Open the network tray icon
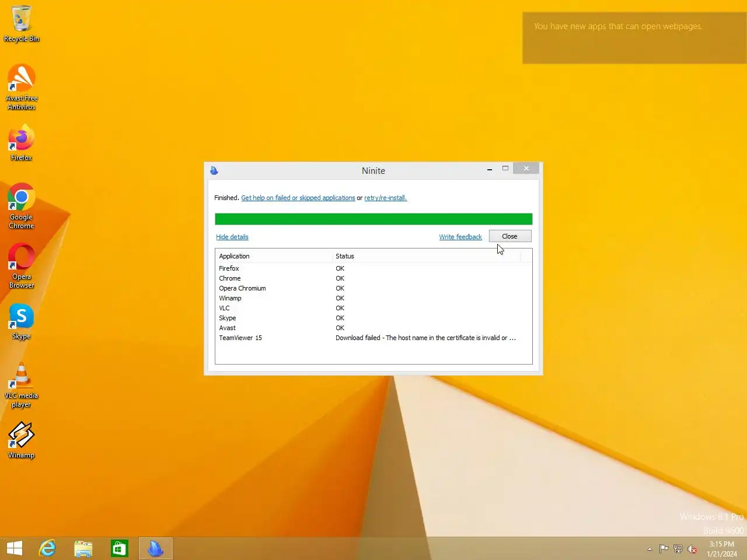Viewport: 747px width, 560px height. click(x=678, y=549)
